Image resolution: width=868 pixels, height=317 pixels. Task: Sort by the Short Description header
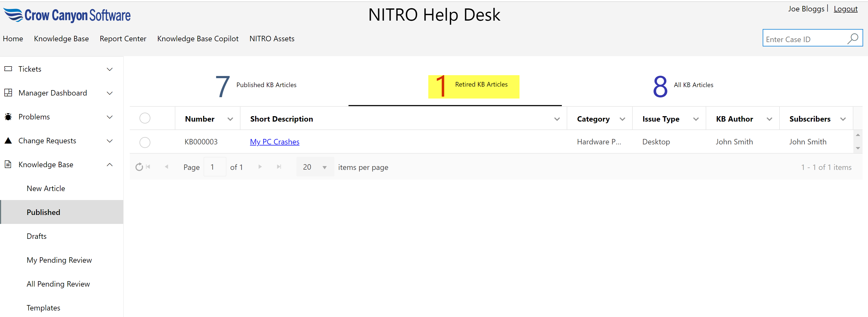pyautogui.click(x=282, y=119)
